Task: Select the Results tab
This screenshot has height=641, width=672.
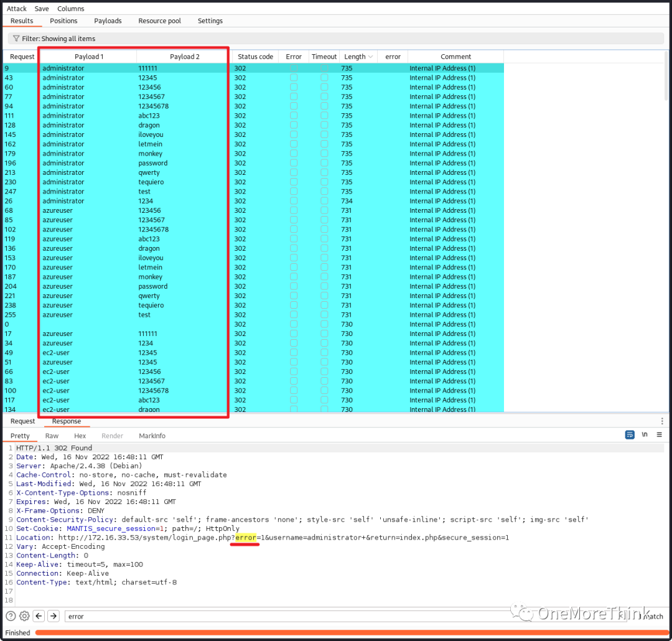Action: coord(21,21)
